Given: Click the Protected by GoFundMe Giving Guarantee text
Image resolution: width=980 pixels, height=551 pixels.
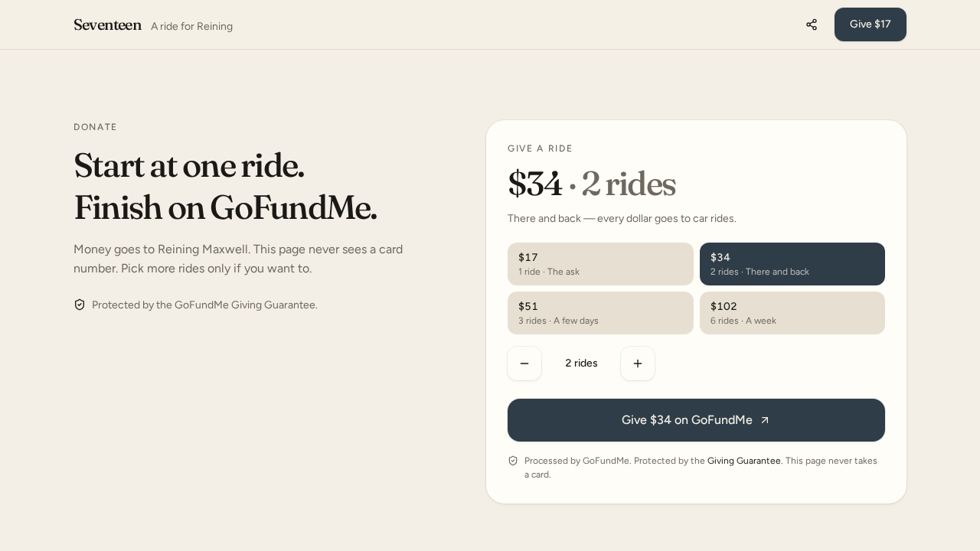Looking at the screenshot, I should click(x=204, y=305).
